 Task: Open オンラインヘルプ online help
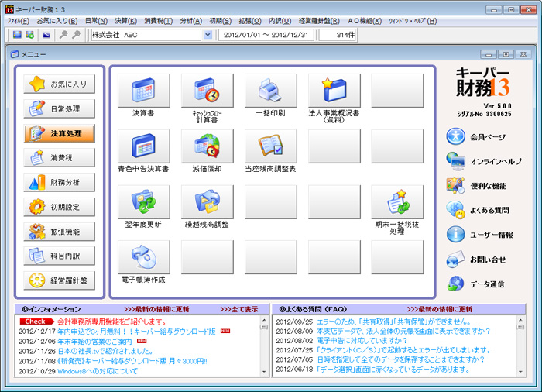click(484, 161)
